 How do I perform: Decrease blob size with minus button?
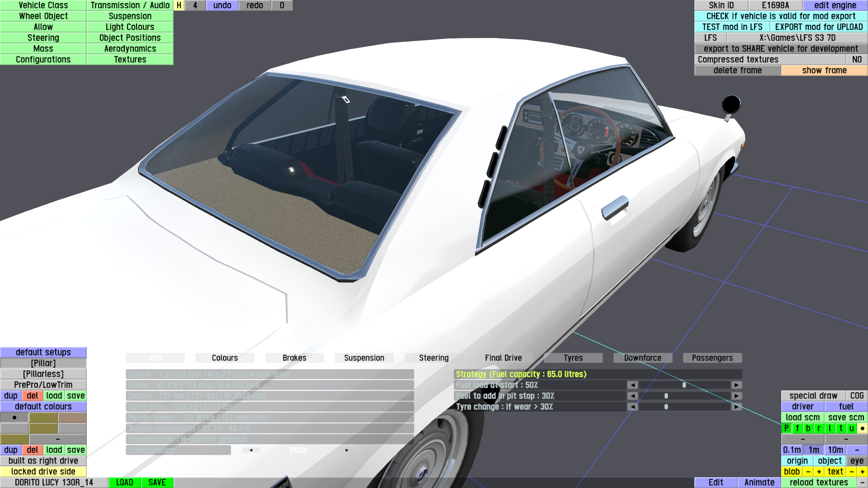808,472
